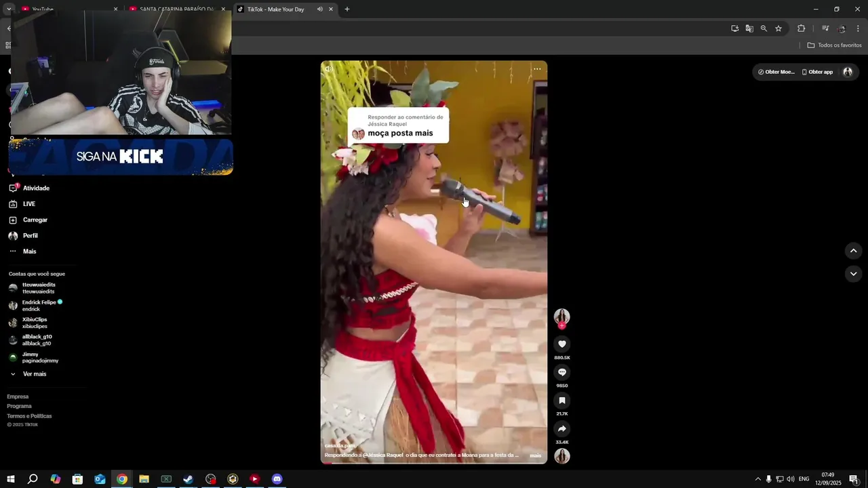This screenshot has width=868, height=488.
Task: Open the 07:49 clock and calendar
Action: (x=828, y=479)
